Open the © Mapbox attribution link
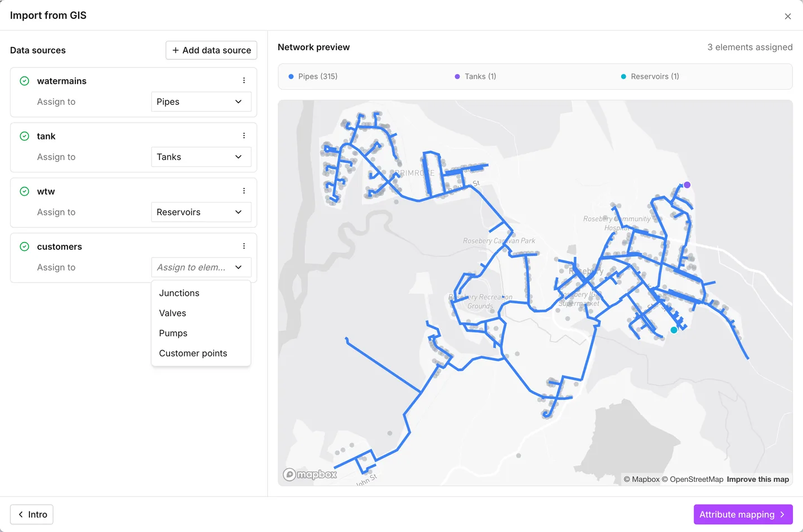The height and width of the screenshot is (532, 803). pyautogui.click(x=642, y=480)
